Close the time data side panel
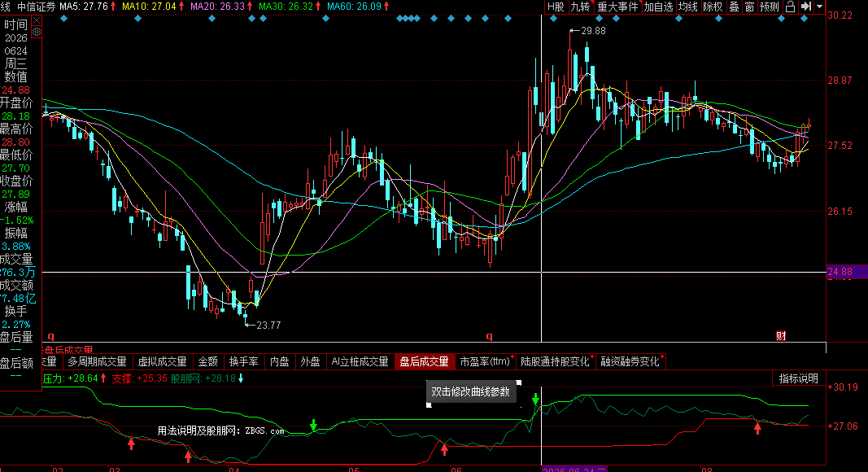This screenshot has width=868, height=472. pos(37,20)
